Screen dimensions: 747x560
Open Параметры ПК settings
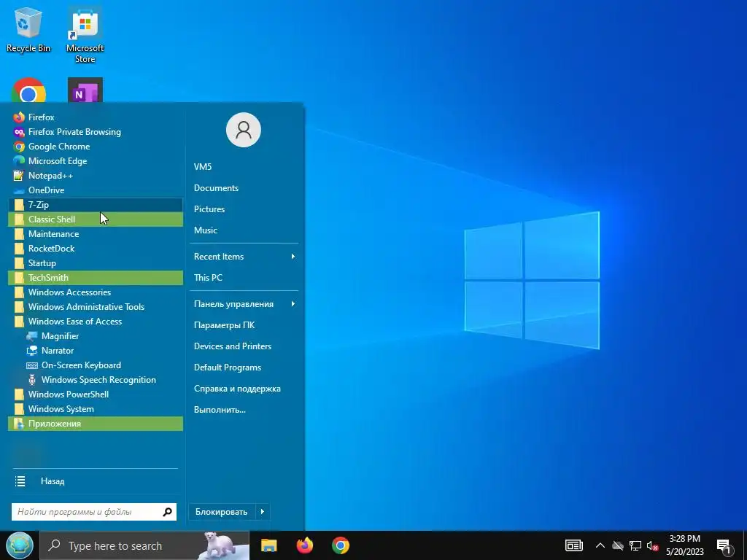244,325
